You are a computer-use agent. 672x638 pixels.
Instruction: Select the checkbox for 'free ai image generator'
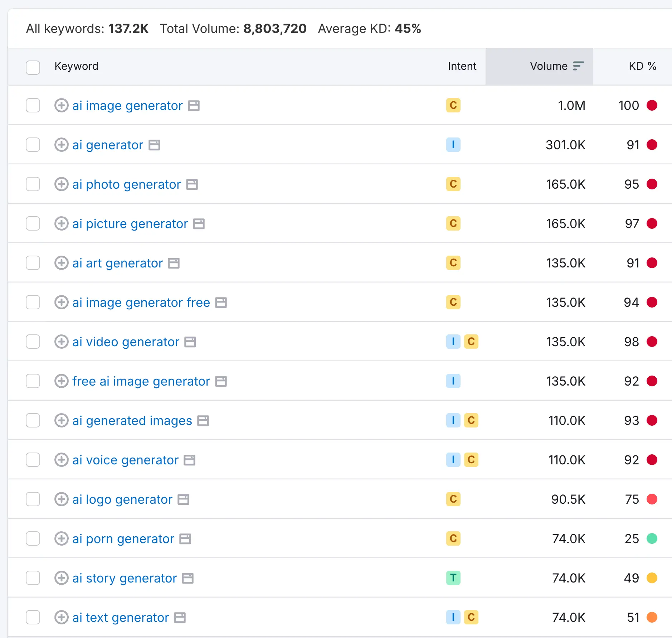(33, 381)
